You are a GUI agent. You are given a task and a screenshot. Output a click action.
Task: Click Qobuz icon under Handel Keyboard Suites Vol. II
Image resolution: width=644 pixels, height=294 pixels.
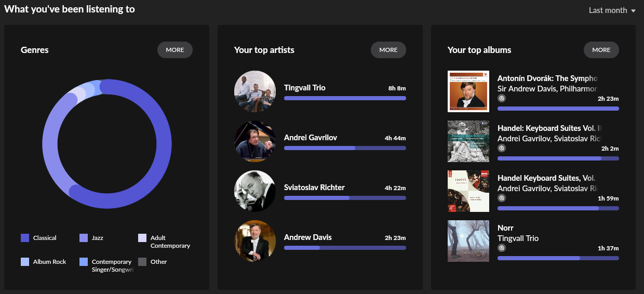[x=502, y=148]
